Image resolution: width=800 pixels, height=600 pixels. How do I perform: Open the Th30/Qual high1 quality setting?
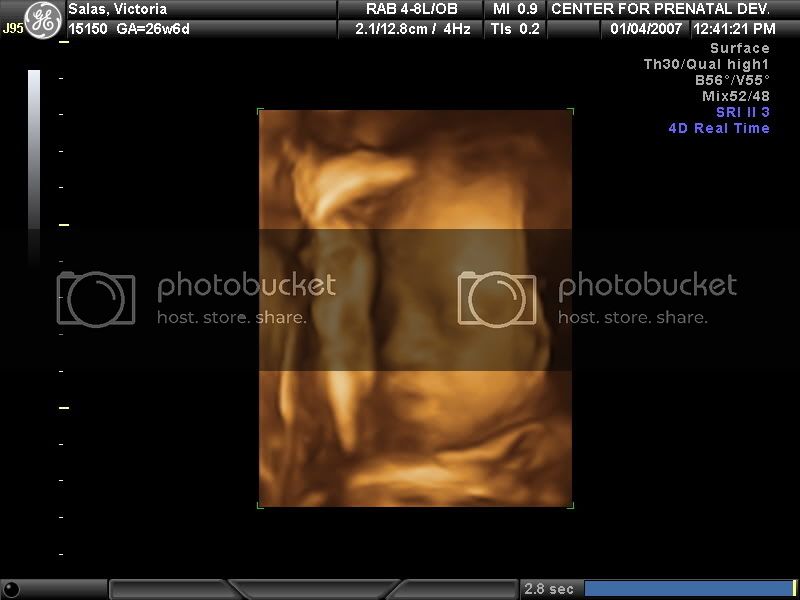[706, 64]
